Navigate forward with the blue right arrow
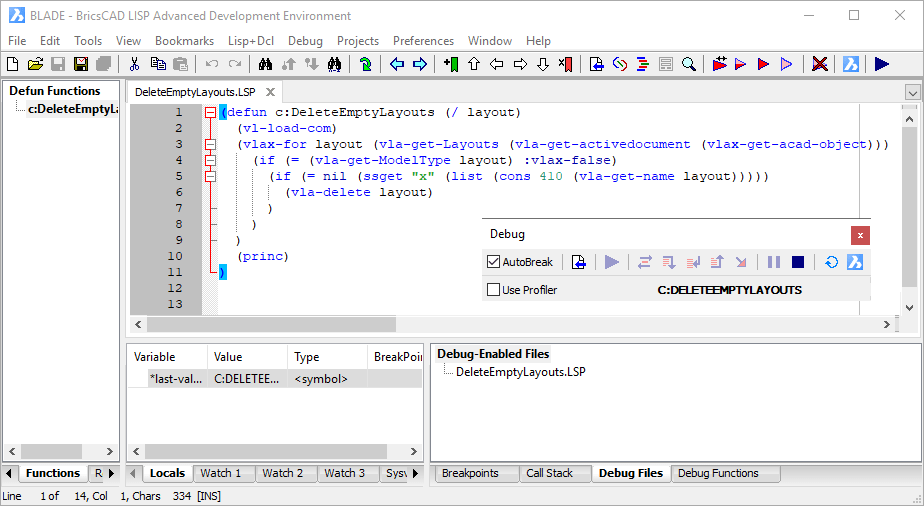 420,64
